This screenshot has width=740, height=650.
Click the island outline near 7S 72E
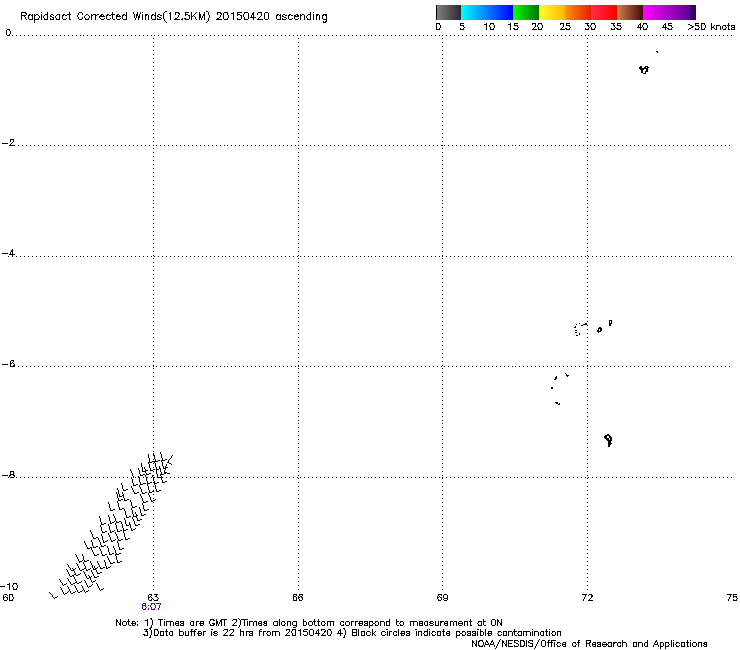(x=608, y=440)
